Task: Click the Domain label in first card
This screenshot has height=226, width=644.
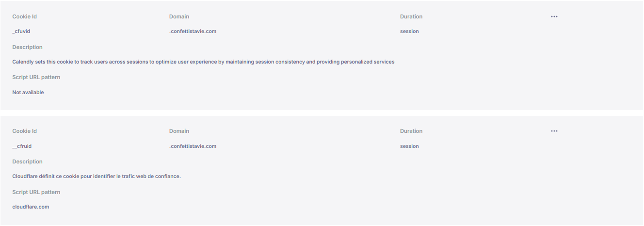Action: [x=179, y=16]
